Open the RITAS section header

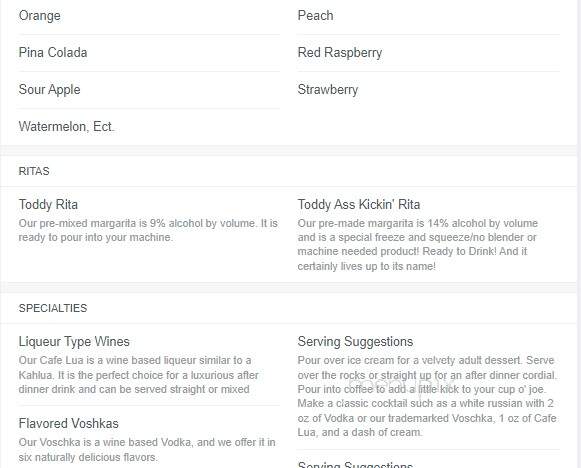(x=34, y=171)
